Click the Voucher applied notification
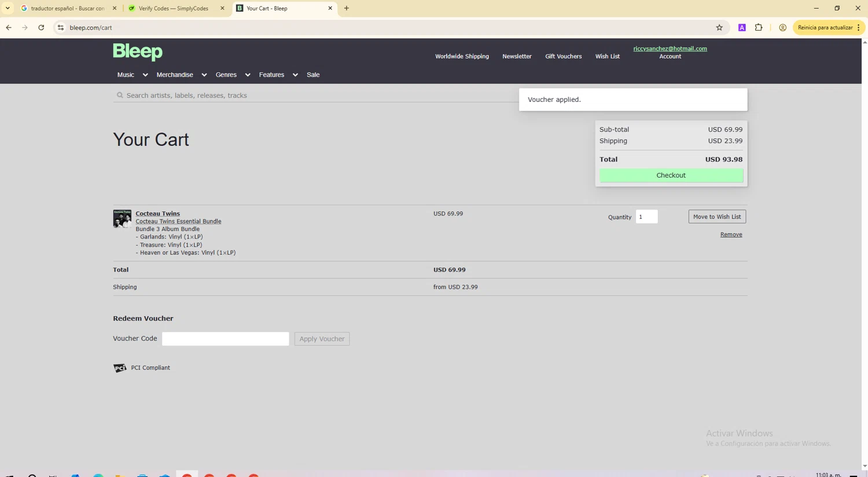Image resolution: width=868 pixels, height=477 pixels. (633, 100)
